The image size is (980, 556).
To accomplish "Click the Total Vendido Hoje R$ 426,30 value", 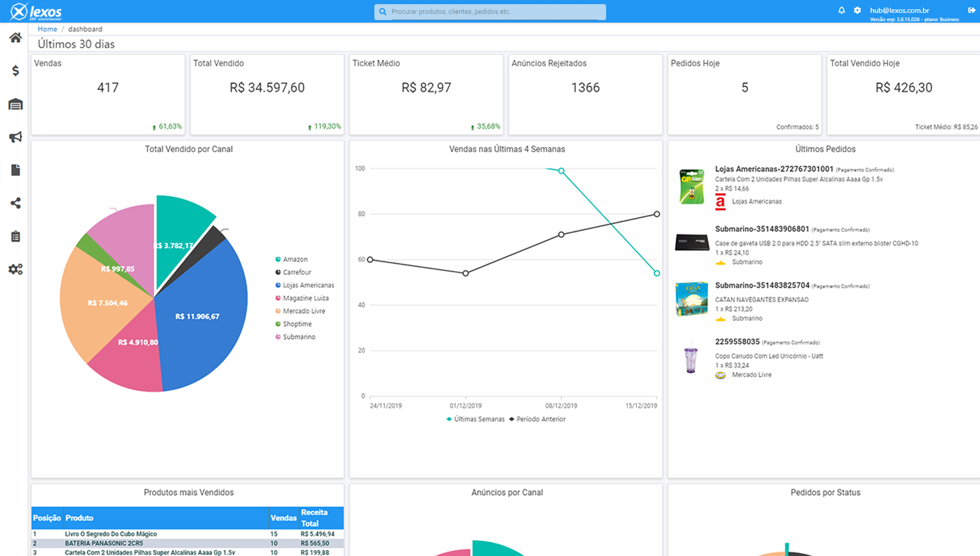I will click(x=904, y=88).
